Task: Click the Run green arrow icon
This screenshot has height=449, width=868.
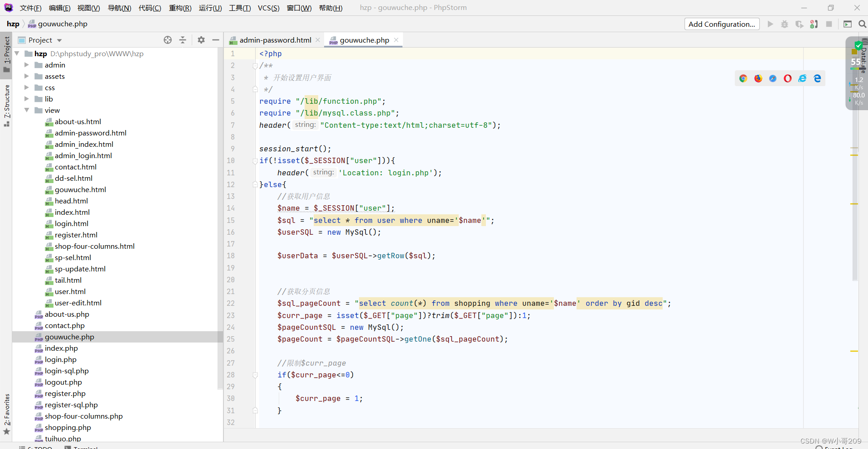Action: tap(770, 24)
